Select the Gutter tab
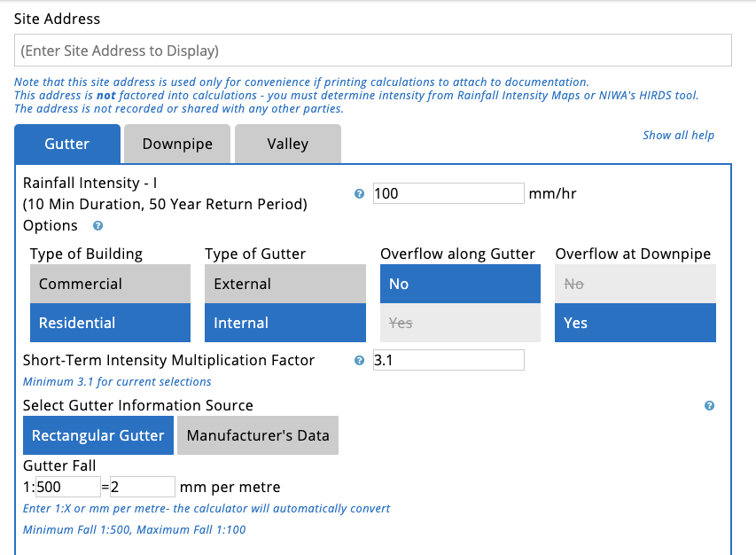The image size is (756, 555). 66,144
